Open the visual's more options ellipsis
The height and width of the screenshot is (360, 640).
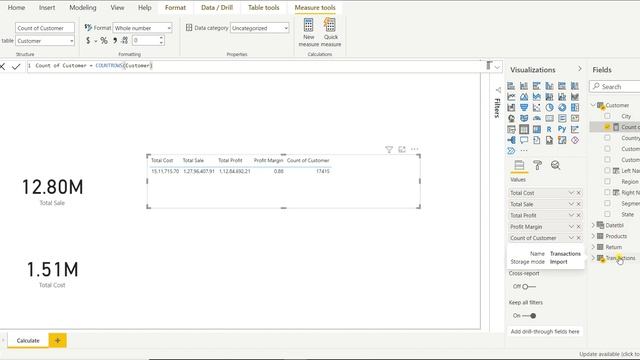click(x=415, y=149)
